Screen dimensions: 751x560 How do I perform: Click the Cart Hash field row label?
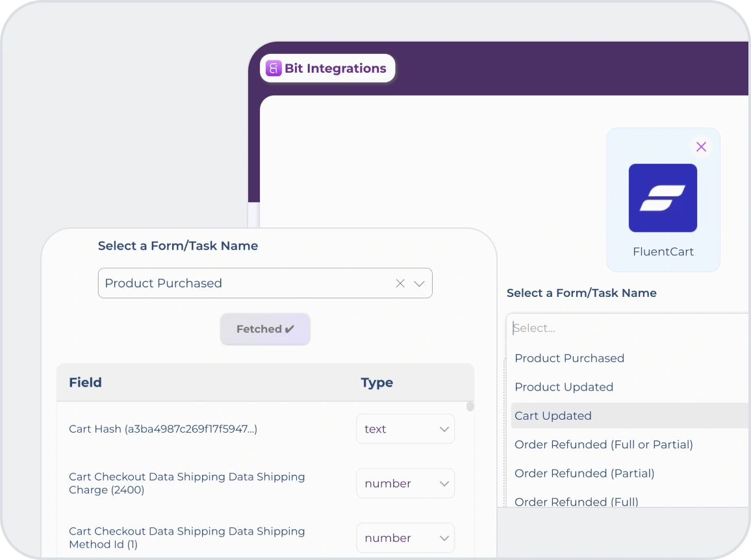[x=163, y=429]
